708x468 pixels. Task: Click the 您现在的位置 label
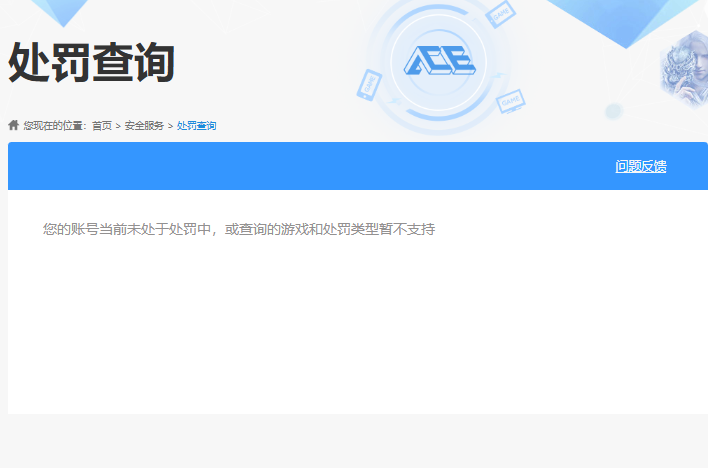55,126
